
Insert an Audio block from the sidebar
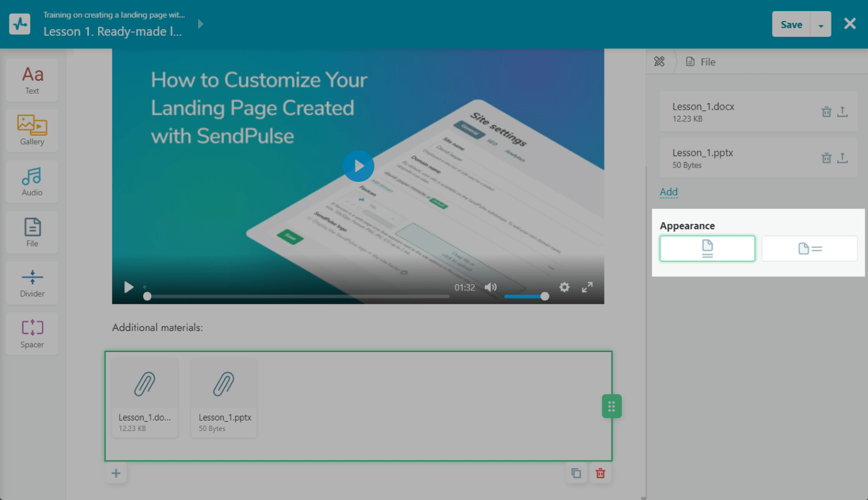32,182
